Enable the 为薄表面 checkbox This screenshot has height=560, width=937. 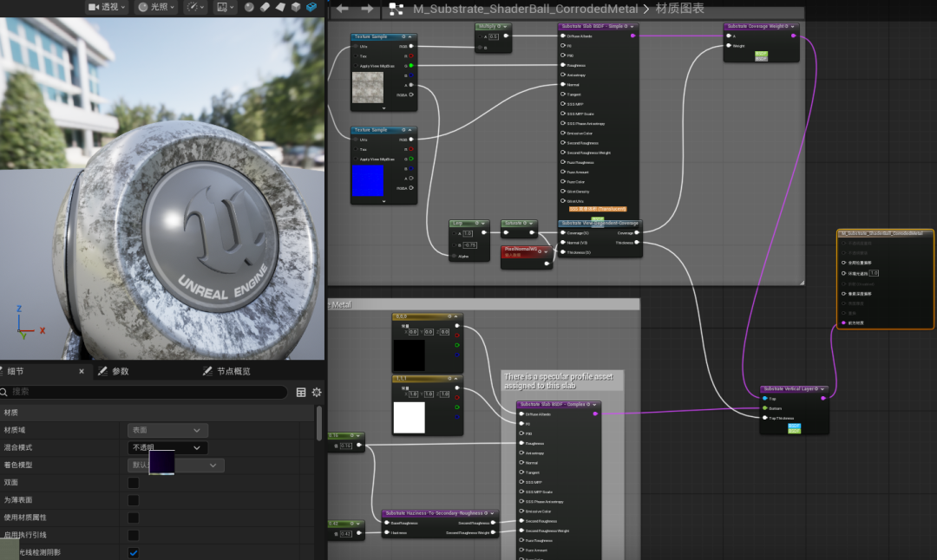134,500
